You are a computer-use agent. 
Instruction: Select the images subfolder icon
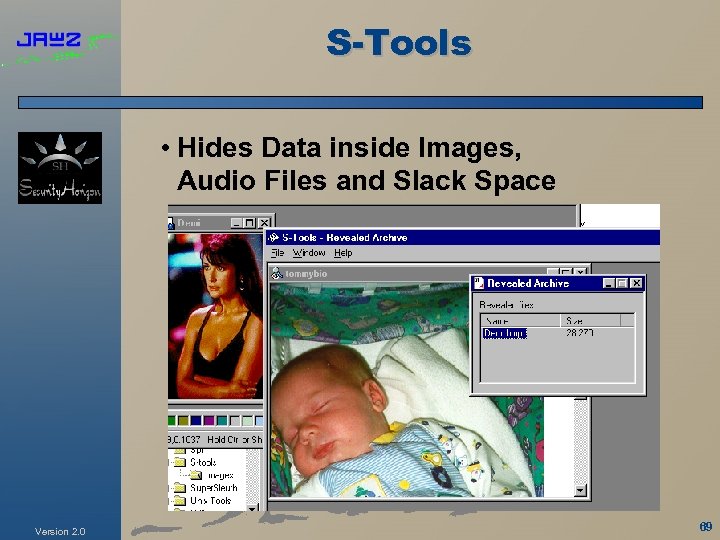click(196, 475)
